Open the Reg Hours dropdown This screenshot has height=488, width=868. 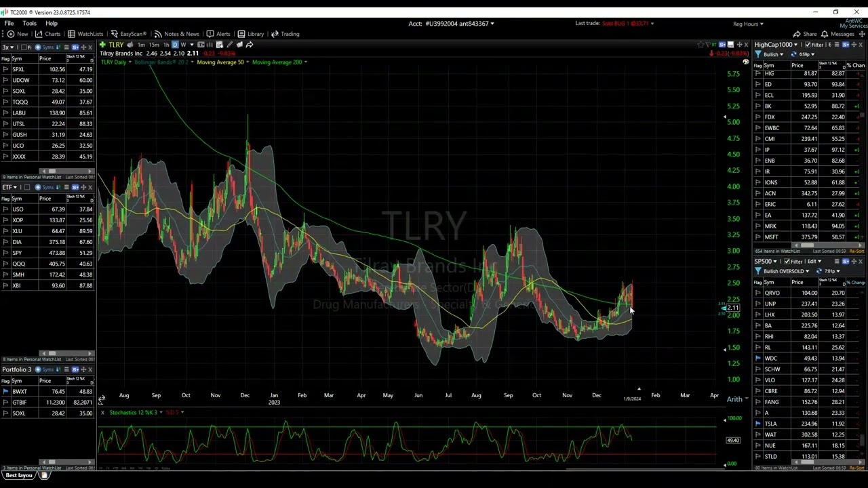[x=748, y=24]
